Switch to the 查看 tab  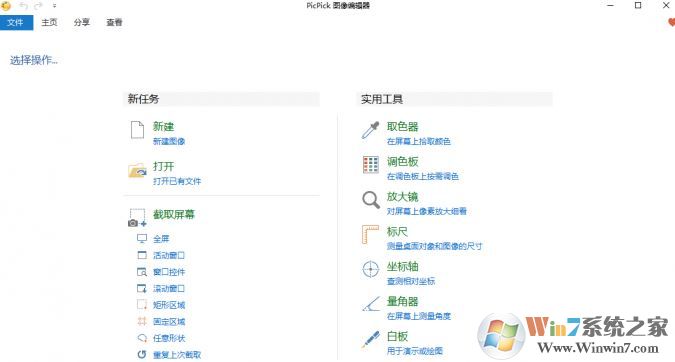[115, 22]
